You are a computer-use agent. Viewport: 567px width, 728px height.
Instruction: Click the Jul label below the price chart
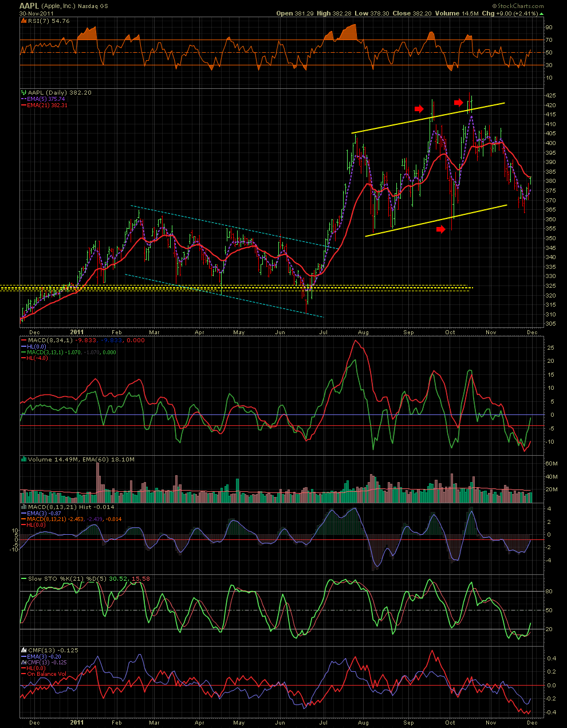coord(324,332)
